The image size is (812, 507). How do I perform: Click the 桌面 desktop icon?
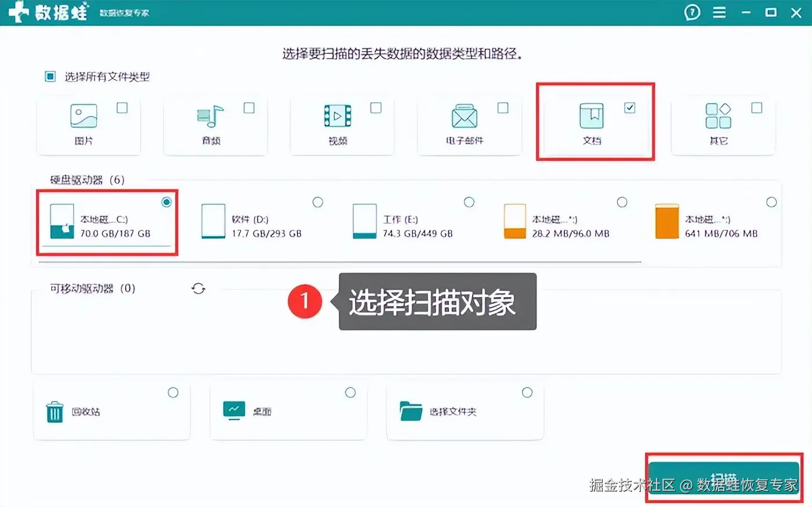234,411
